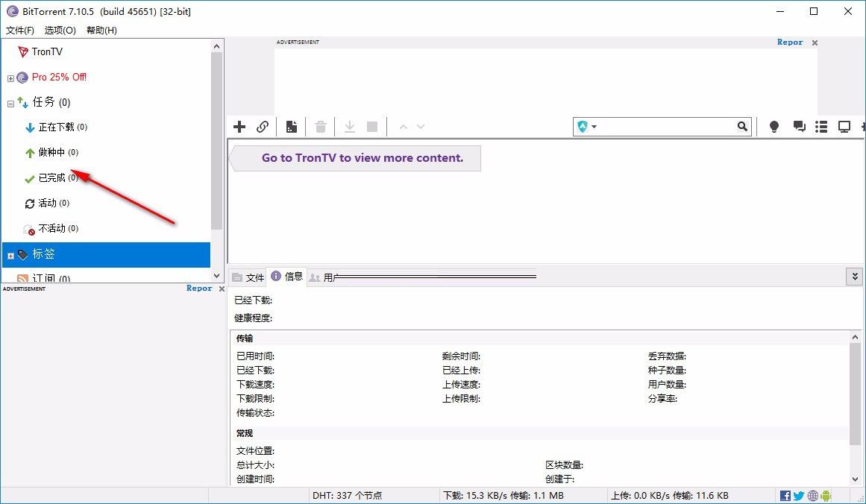Viewport: 866px width, 504px height.
Task: Click the Create New Torrent file icon
Action: [x=292, y=127]
